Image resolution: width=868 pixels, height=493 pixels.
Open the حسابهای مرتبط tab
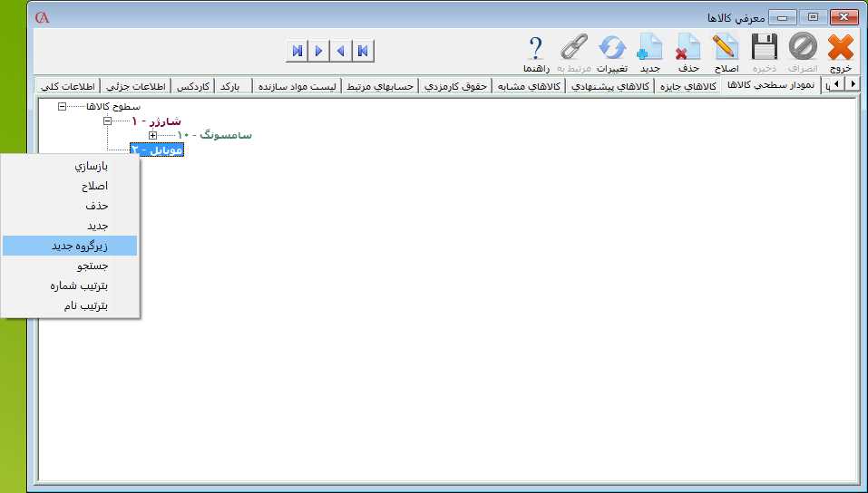[380, 86]
